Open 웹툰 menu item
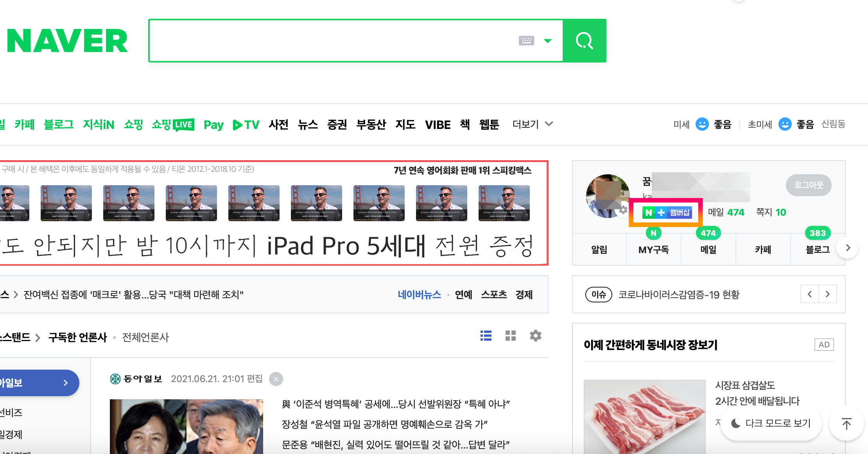The image size is (868, 454). click(x=489, y=125)
